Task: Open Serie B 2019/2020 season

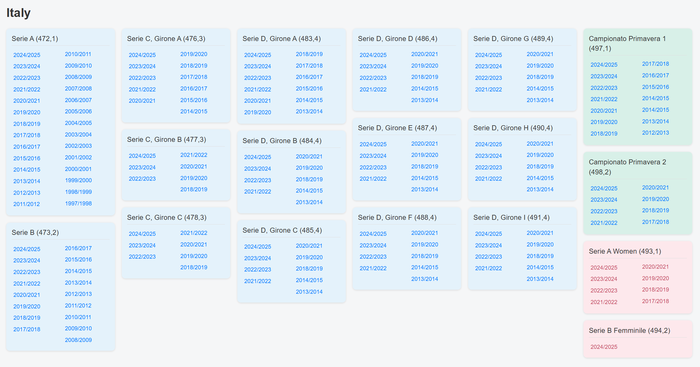Action: coord(26,306)
